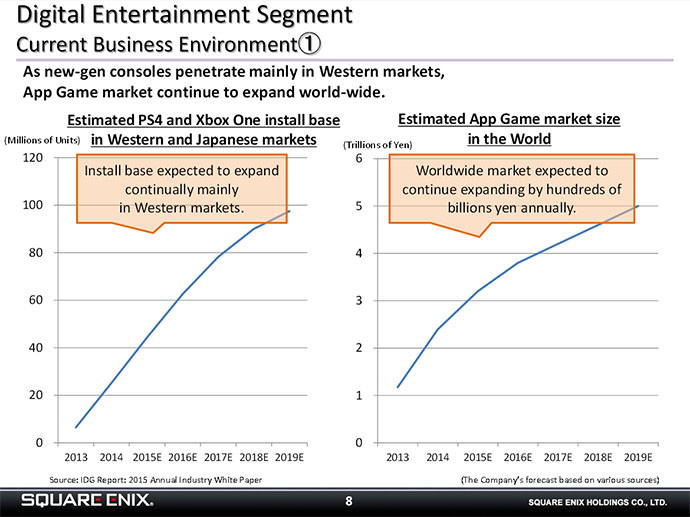Viewport: 690px width, 517px height.
Task: Click "SQUARE ENIX HOLDINGS CO., LTD." footer text
Action: point(598,502)
